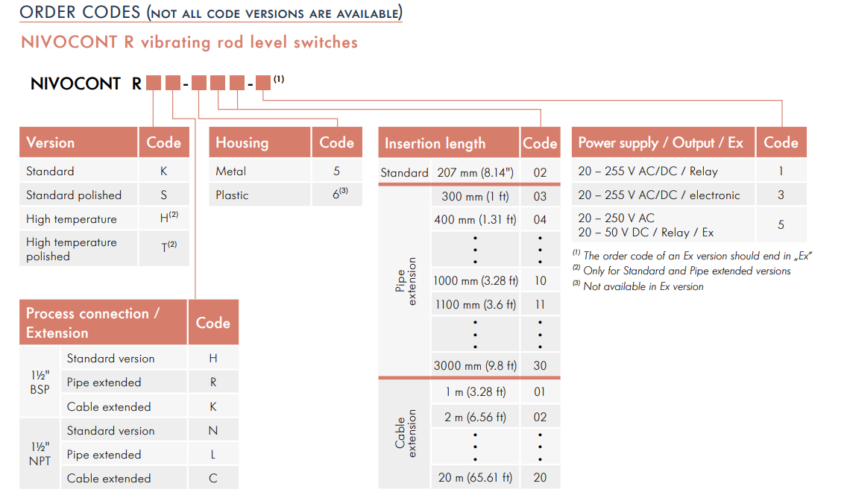Screen dimensions: 847x504
Task: Click code "S" for Standard polished
Action: [164, 195]
